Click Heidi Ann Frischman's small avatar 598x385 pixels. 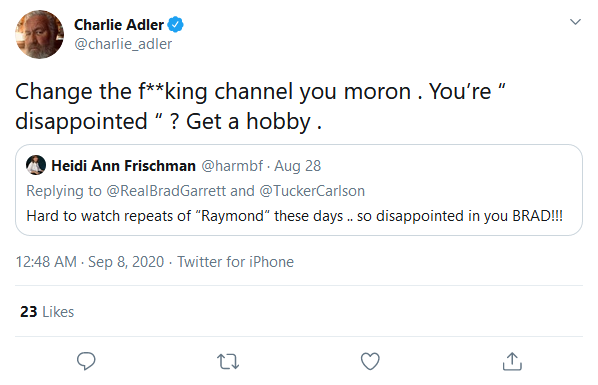coord(36,165)
